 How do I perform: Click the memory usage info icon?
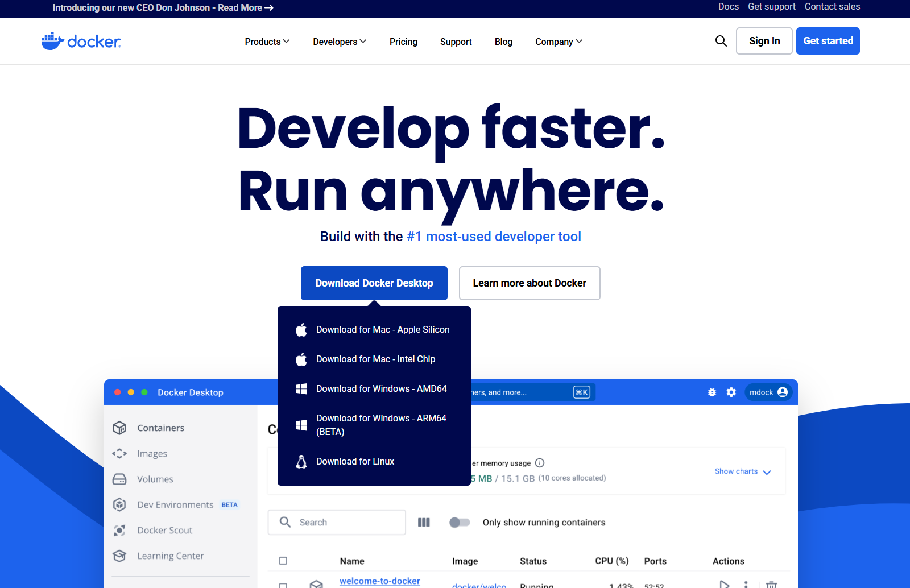[540, 463]
